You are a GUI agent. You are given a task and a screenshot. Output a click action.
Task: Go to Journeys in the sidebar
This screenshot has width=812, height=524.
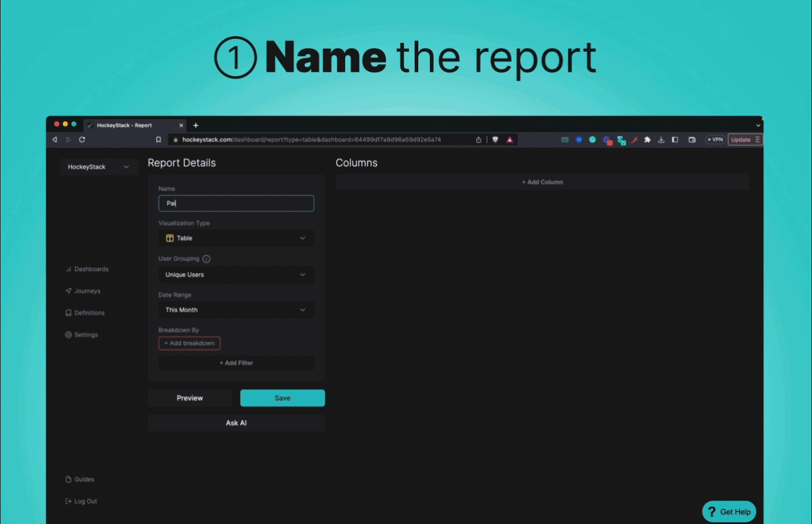pyautogui.click(x=87, y=291)
